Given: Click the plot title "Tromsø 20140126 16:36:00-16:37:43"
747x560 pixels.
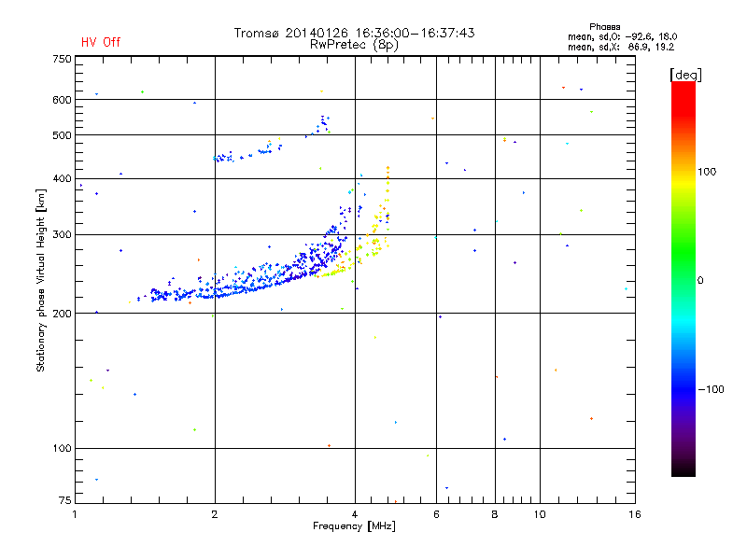Looking at the screenshot, I should click(x=355, y=33).
